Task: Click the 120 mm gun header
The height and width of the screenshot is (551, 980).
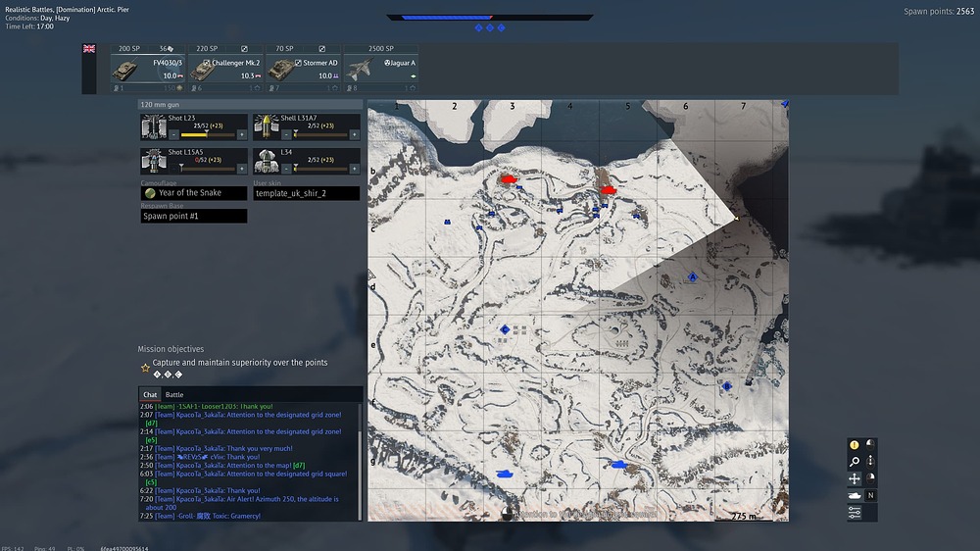Action: tap(250, 105)
